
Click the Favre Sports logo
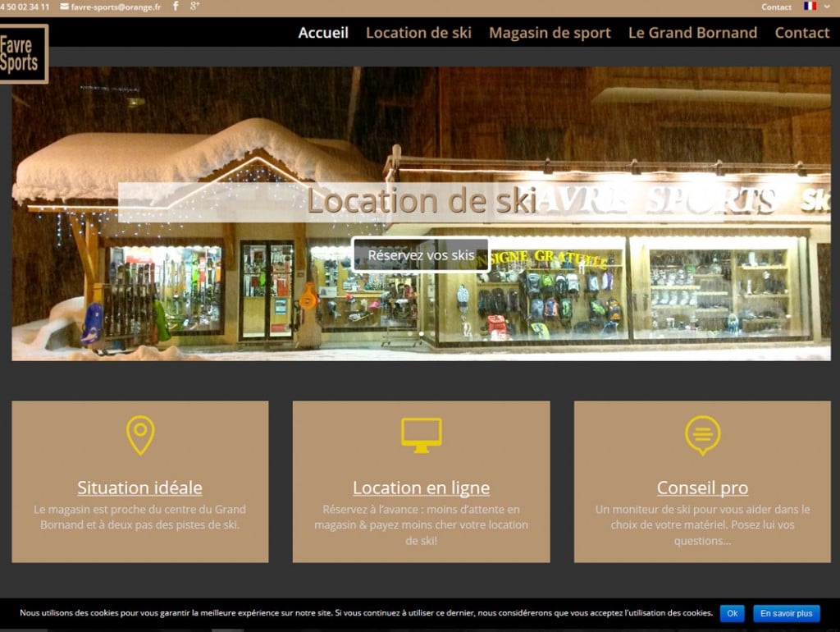point(24,53)
